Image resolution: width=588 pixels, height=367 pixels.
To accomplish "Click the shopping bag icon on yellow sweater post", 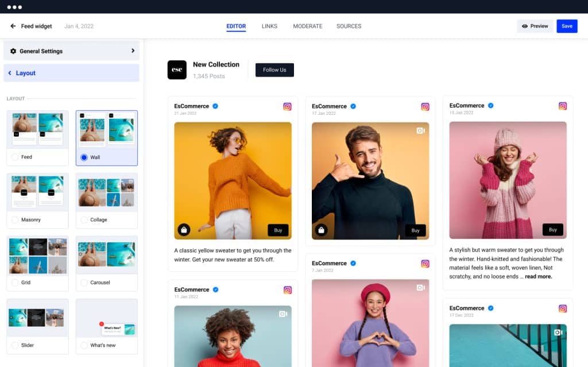I will 184,229.
